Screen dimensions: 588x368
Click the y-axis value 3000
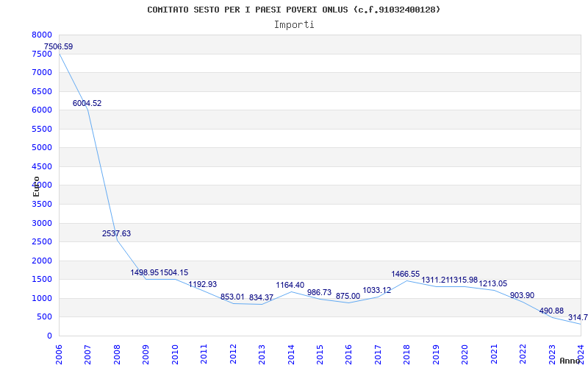coord(42,223)
